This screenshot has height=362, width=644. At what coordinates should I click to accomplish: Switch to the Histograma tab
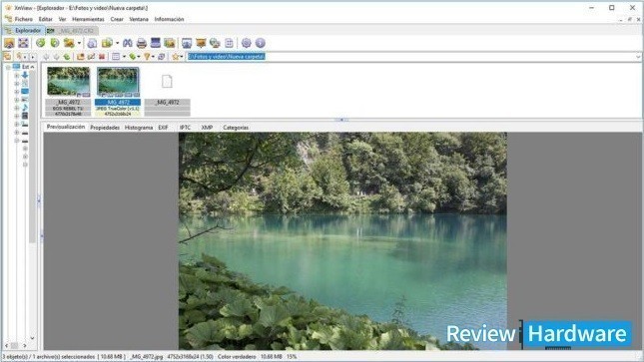(x=139, y=128)
